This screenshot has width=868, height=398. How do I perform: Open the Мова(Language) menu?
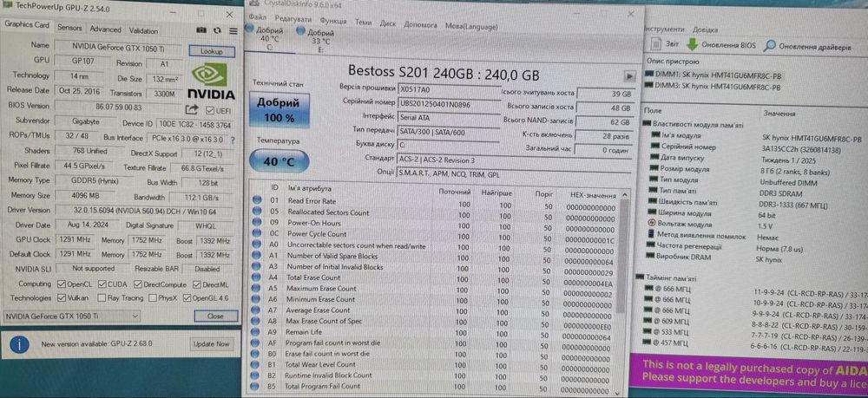[x=471, y=26]
